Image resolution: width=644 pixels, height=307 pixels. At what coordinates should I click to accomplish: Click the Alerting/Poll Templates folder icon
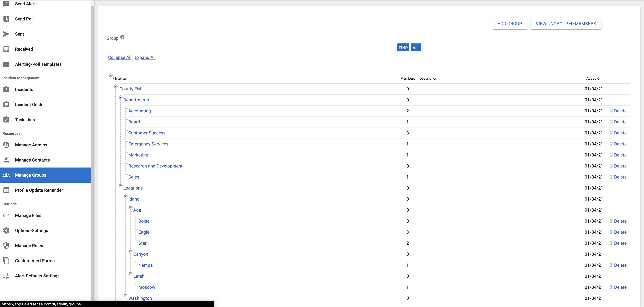(6, 64)
